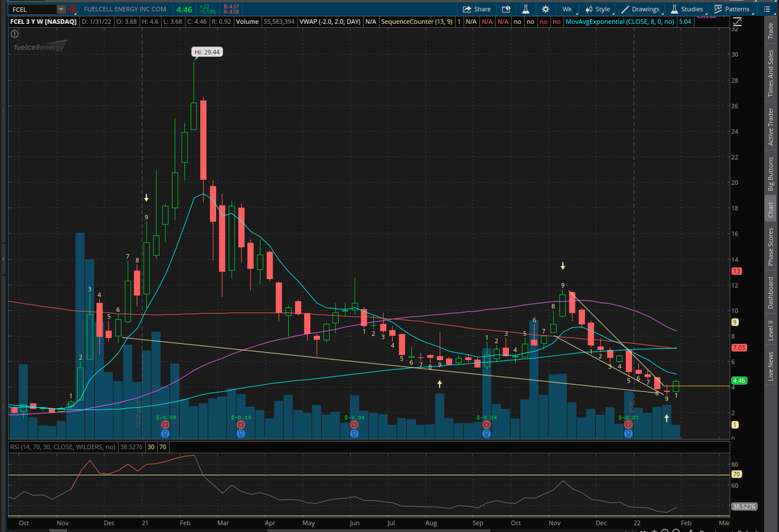Viewport: 779px width, 532px height.
Task: Click VWAP (-2.0, 2.0, DAY) study label
Action: click(x=331, y=21)
